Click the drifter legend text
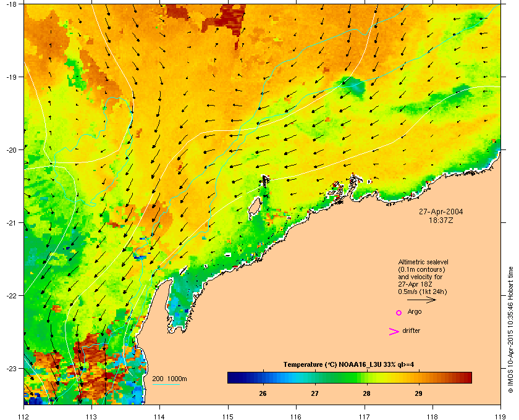The width and height of the screenshot is (519, 420). tap(411, 330)
